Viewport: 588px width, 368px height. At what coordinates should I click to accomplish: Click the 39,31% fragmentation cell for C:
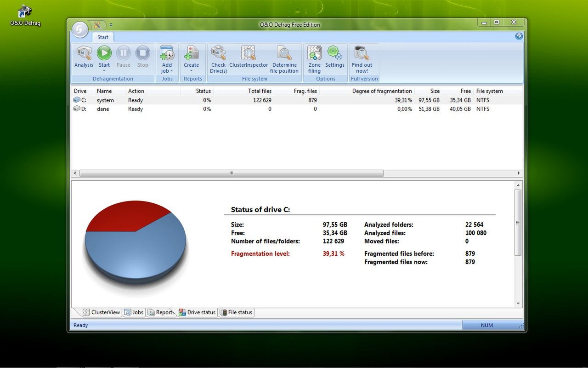[403, 100]
